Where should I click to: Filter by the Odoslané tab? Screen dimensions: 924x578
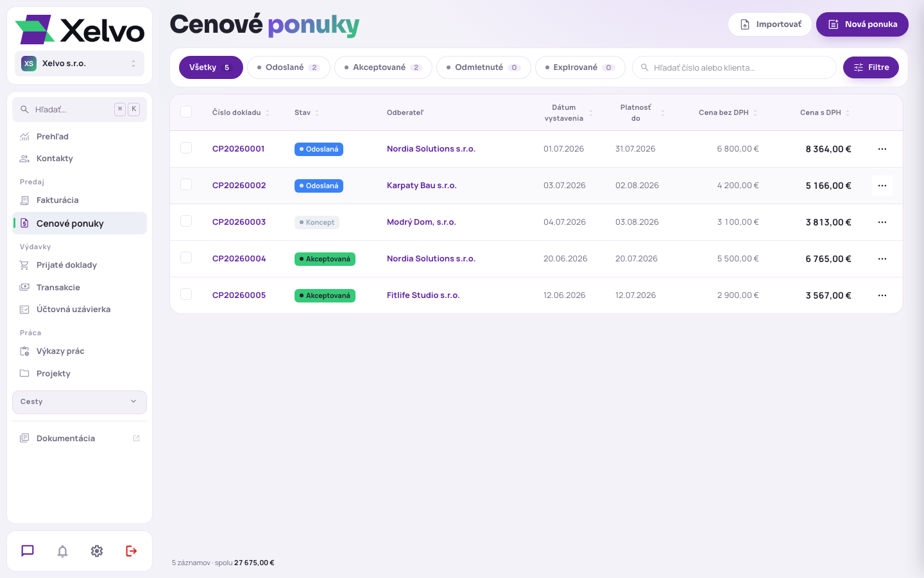pyautogui.click(x=289, y=67)
